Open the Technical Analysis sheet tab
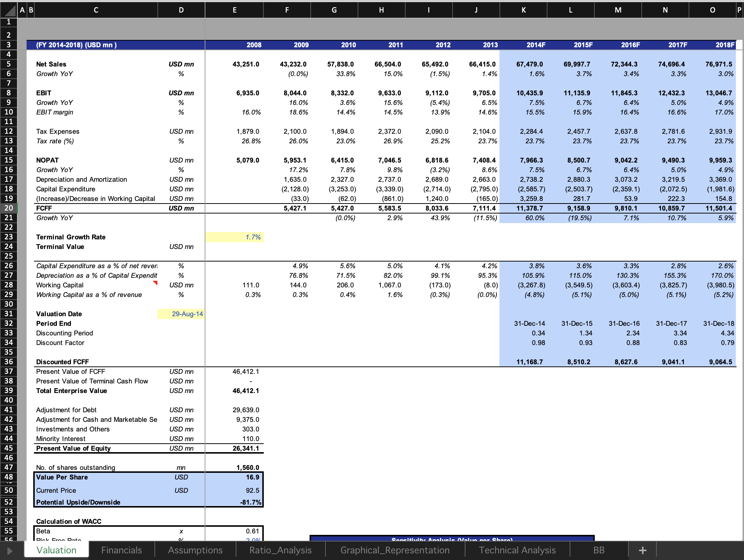The height and width of the screenshot is (560, 744). [517, 550]
